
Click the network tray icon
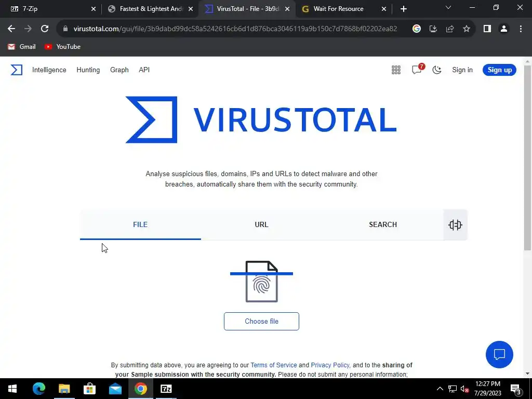click(x=453, y=389)
